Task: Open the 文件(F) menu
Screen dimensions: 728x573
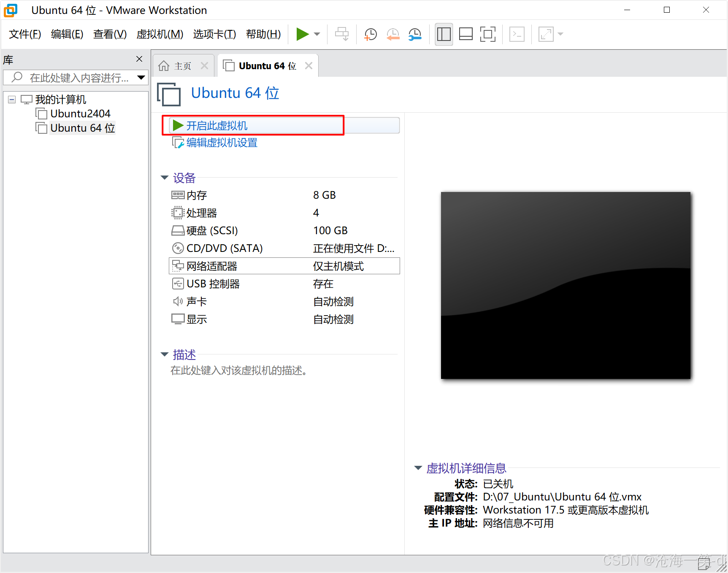Action: (x=25, y=34)
